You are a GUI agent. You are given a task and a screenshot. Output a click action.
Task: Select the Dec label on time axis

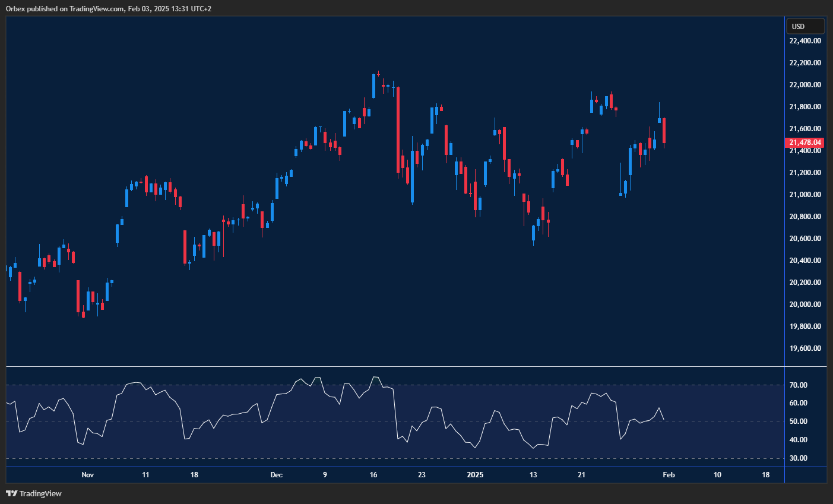276,475
